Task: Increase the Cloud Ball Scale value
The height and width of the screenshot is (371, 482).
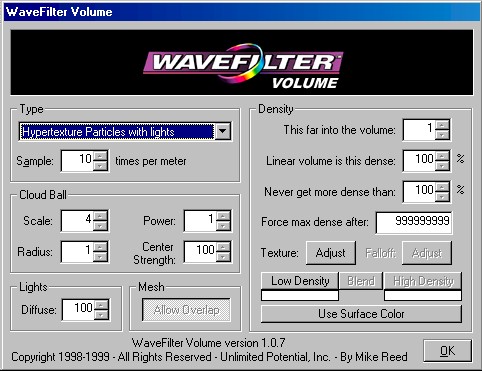Action: click(x=100, y=216)
